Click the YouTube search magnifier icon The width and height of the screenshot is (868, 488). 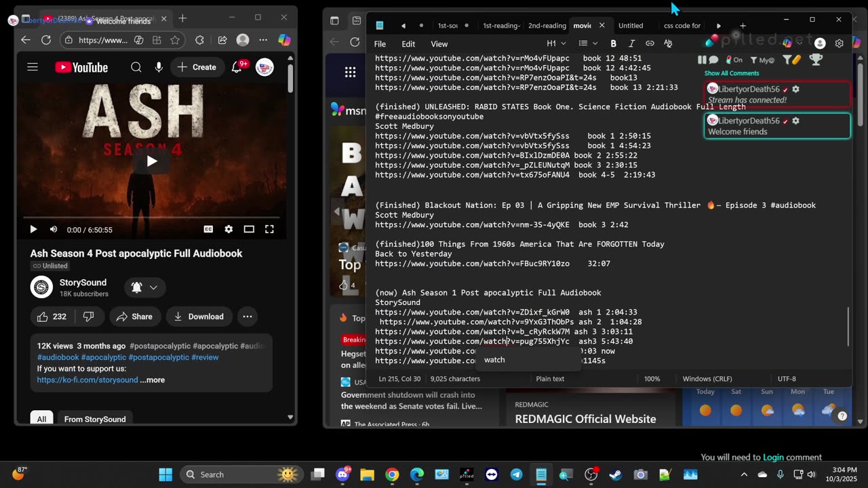136,67
